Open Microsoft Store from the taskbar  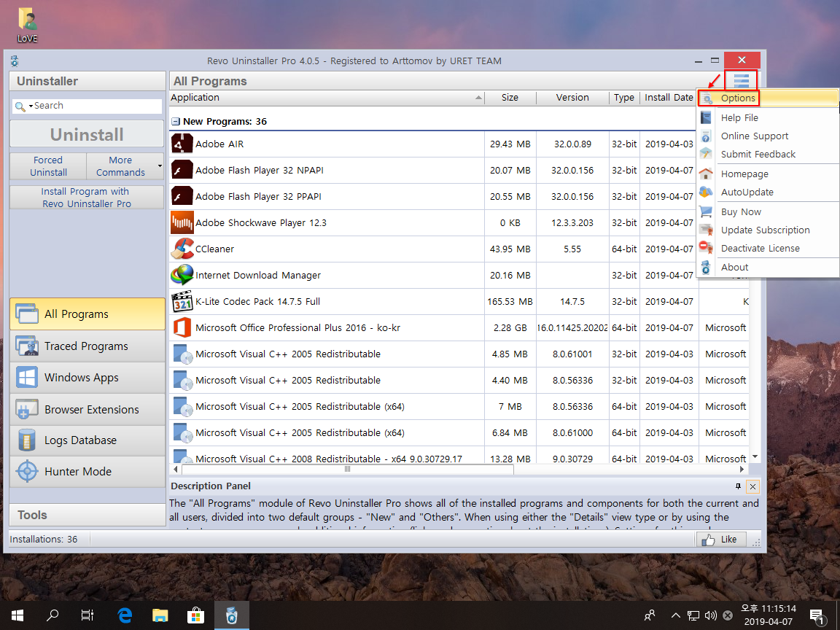click(195, 615)
